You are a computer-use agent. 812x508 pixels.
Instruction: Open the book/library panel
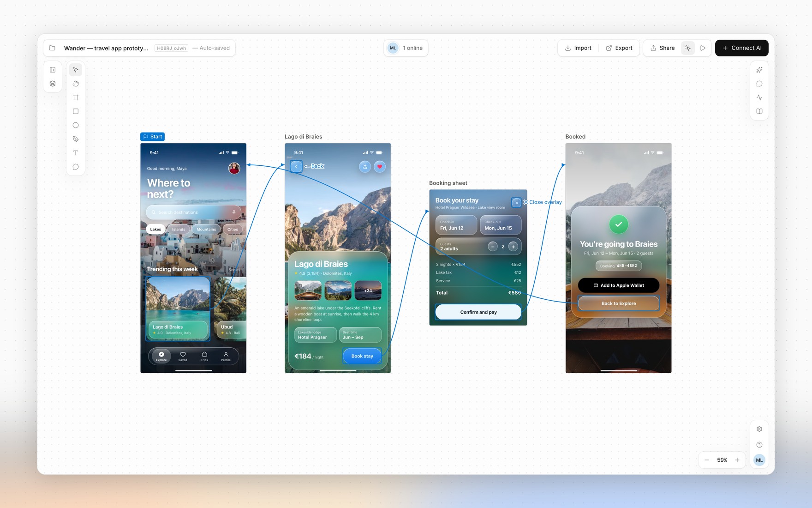[x=759, y=111]
